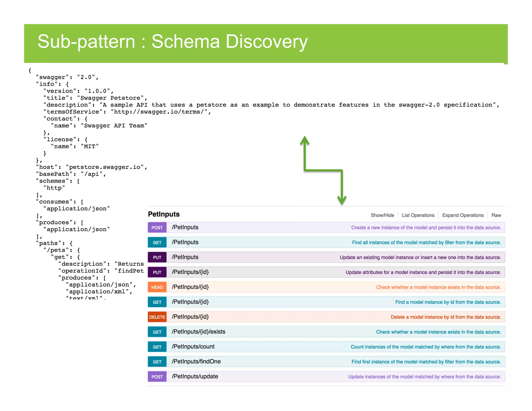The height and width of the screenshot is (411, 532).
Task: Click the HEAD method badge
Action: click(157, 287)
